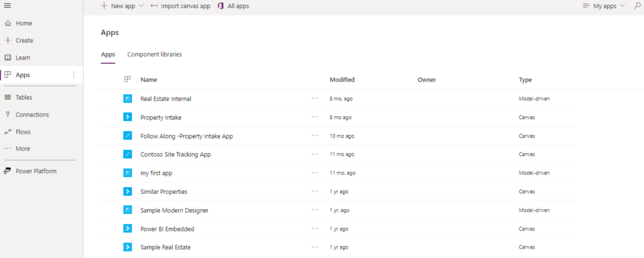Open more options for Sample Modern Designer
644x258 pixels.
[315, 210]
